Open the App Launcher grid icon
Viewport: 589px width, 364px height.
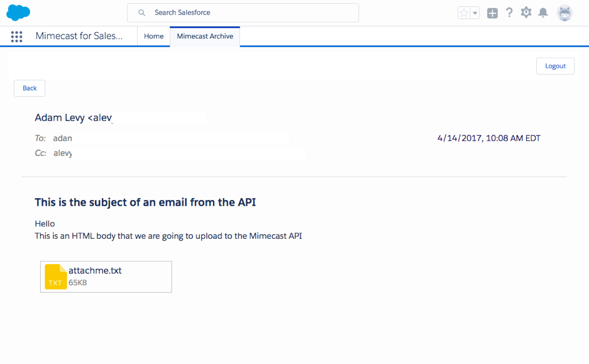16,36
